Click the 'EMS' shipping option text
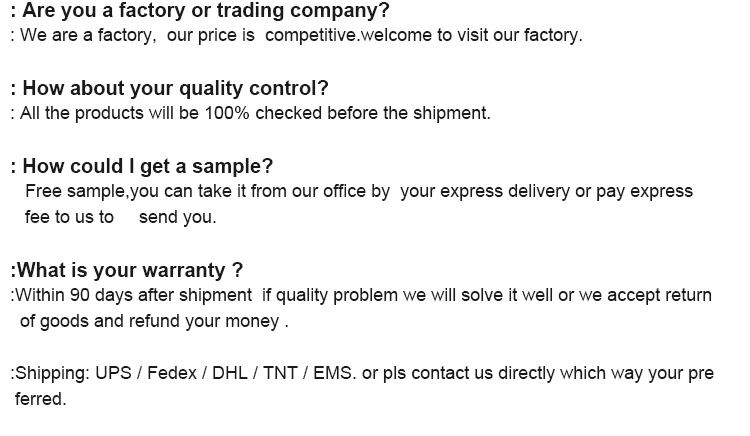The width and height of the screenshot is (750, 436). (x=331, y=374)
